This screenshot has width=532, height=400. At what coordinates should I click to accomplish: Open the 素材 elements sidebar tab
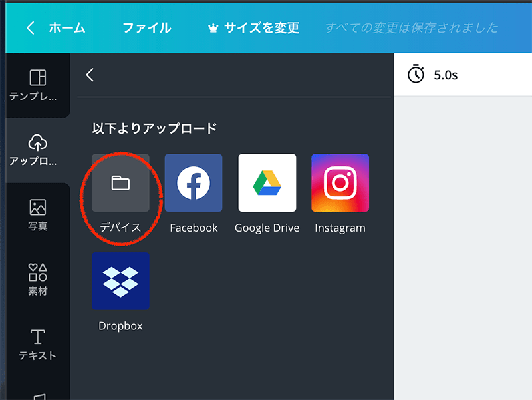point(37,280)
